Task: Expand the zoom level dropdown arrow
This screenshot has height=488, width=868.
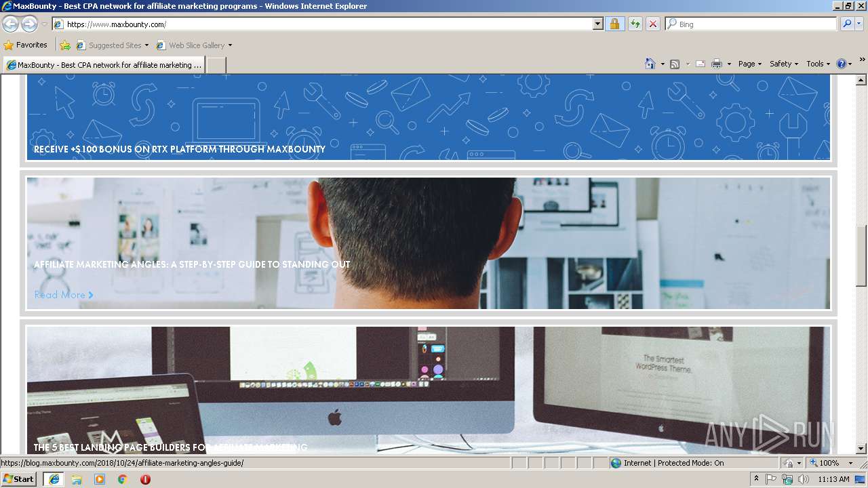Action: tap(850, 463)
